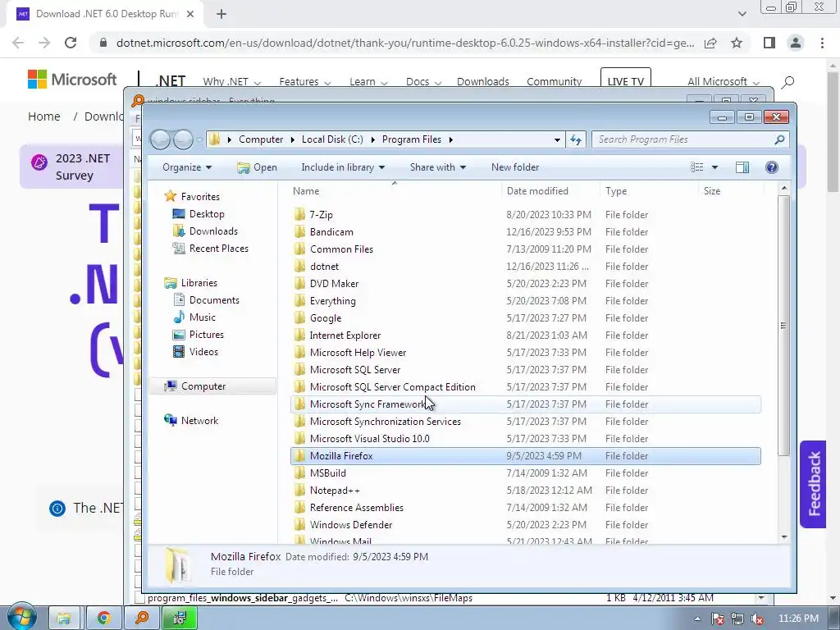
Task: Expand arrow after Computer breadcrumb
Action: [x=293, y=139]
